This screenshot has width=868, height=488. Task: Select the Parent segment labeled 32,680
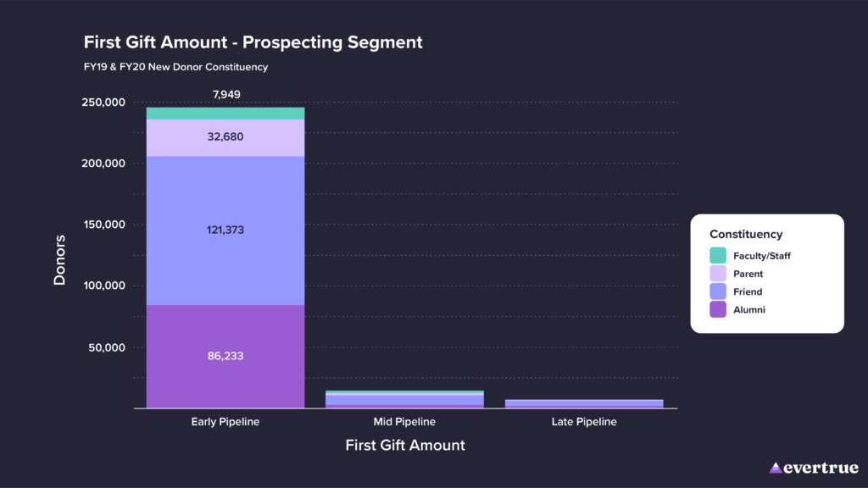click(225, 137)
